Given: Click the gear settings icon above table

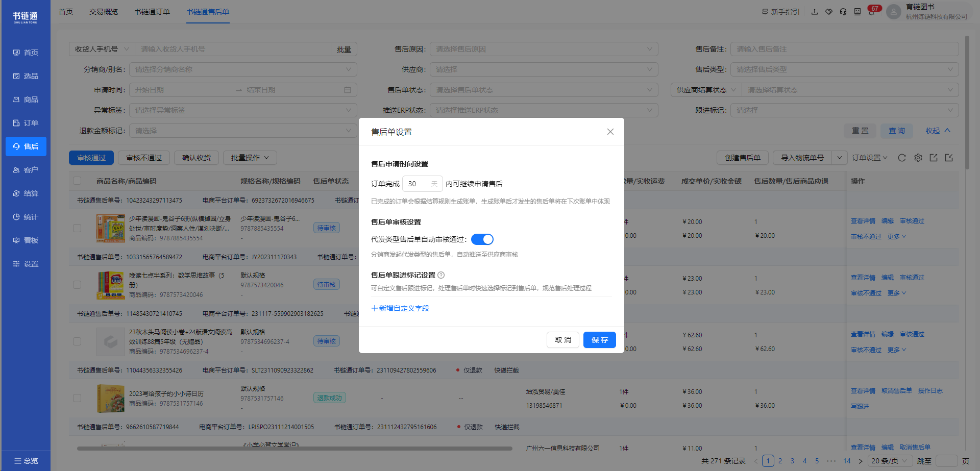Looking at the screenshot, I should click(918, 158).
